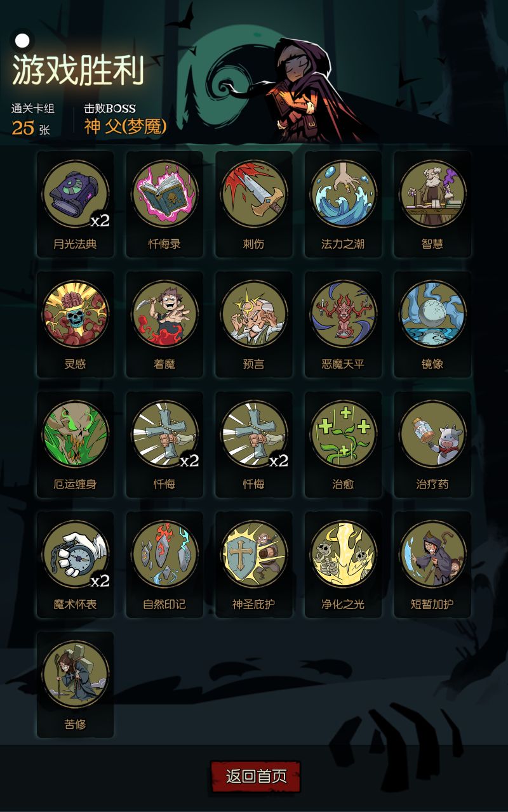
Task: Click the 月光法典 card icon
Action: pyautogui.click(x=76, y=204)
